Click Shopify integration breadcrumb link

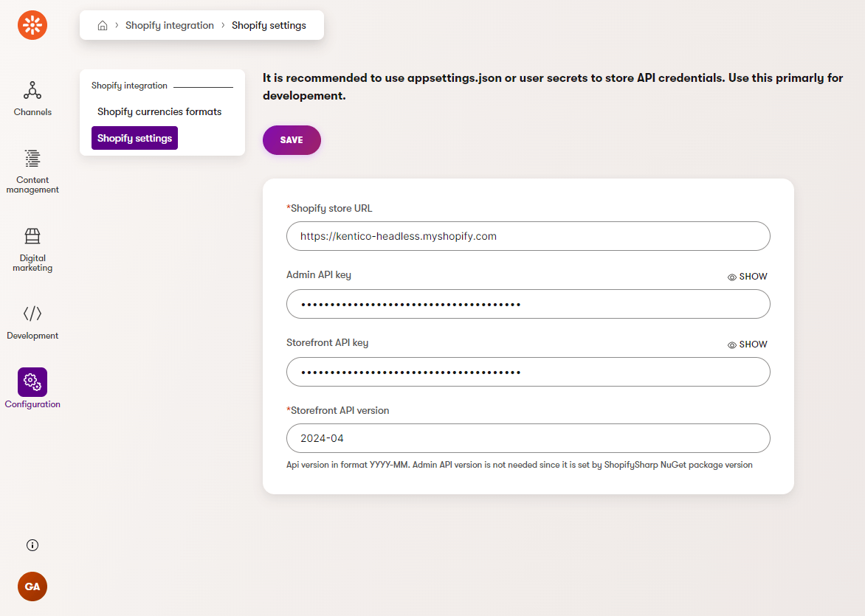click(x=169, y=25)
